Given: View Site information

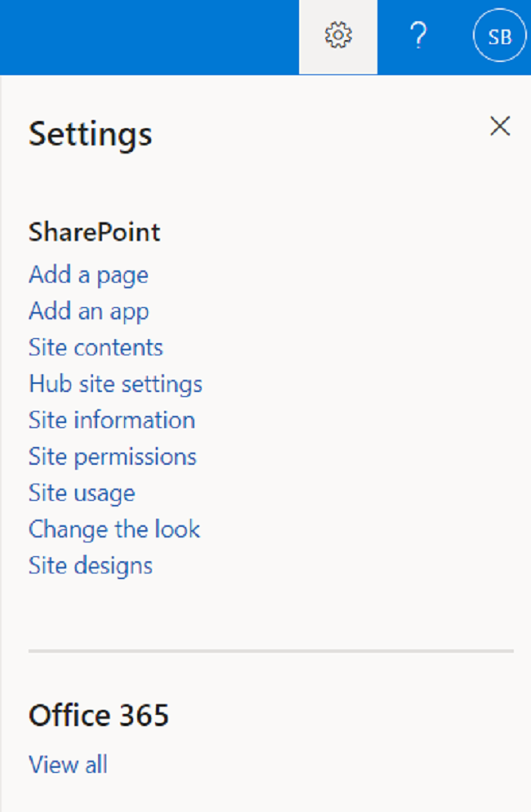Looking at the screenshot, I should pos(112,420).
